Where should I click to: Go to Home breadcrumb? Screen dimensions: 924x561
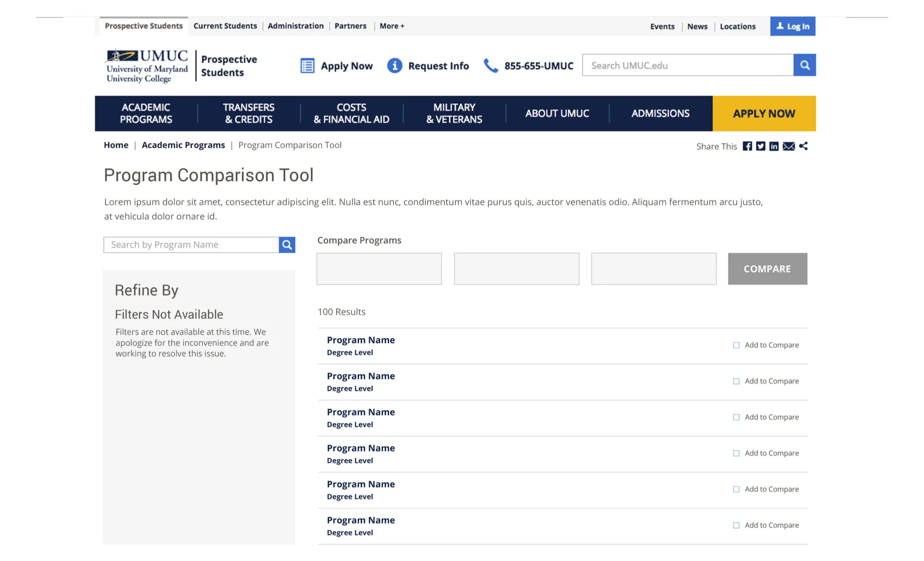click(x=116, y=145)
